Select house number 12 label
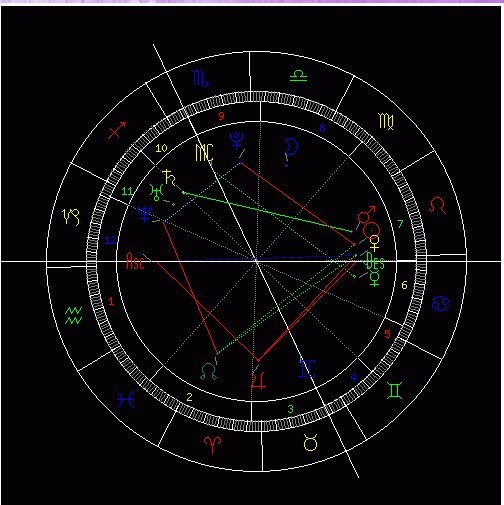Viewport: 504px width, 505px height. click(x=110, y=240)
